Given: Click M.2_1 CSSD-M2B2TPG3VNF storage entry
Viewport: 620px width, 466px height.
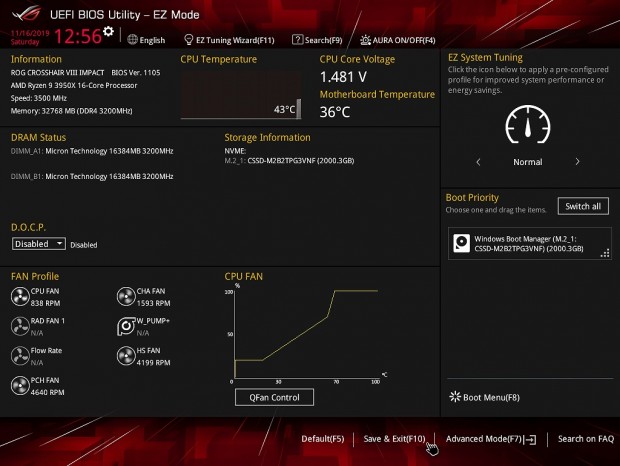Looking at the screenshot, I should (x=289, y=160).
